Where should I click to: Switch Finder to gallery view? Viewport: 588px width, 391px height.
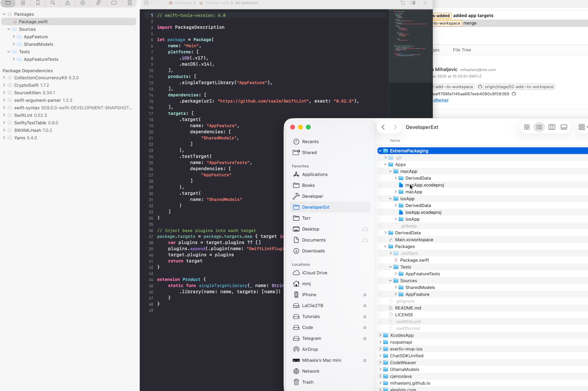(x=564, y=127)
